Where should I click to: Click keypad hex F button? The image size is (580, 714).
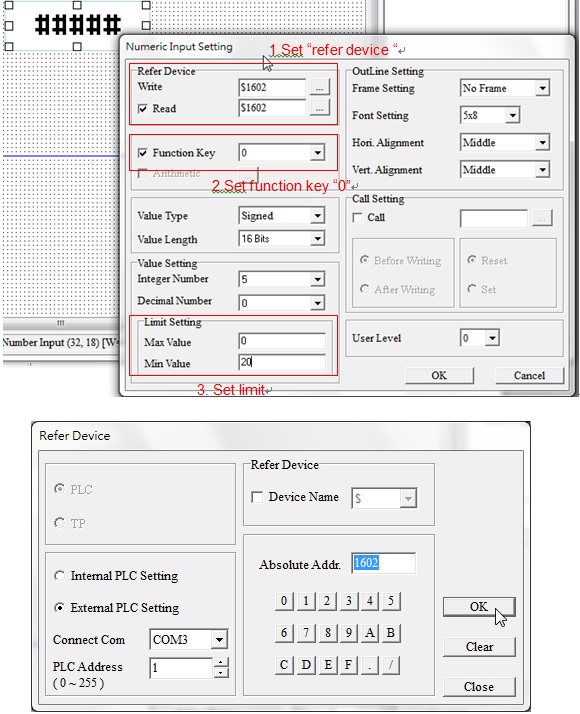pyautogui.click(x=348, y=665)
